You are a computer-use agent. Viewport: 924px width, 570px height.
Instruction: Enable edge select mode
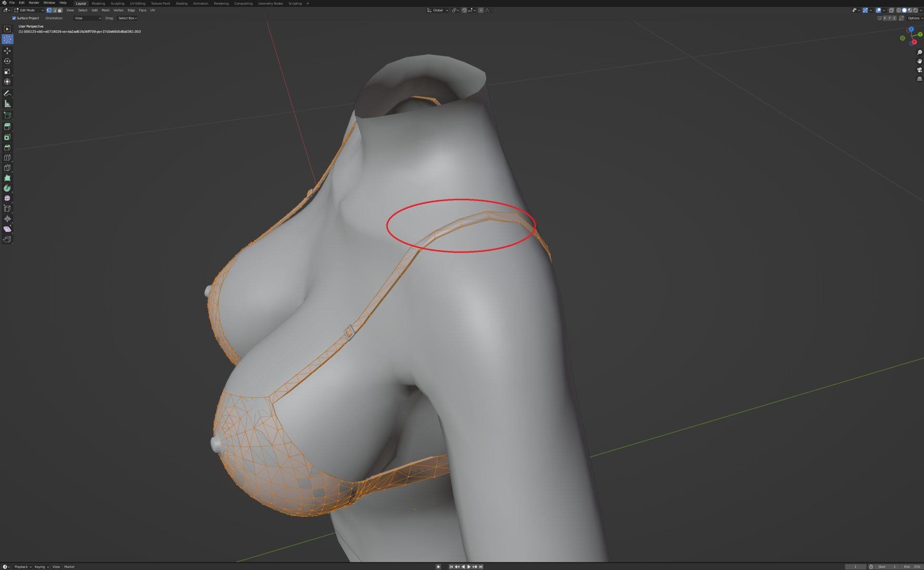point(54,10)
